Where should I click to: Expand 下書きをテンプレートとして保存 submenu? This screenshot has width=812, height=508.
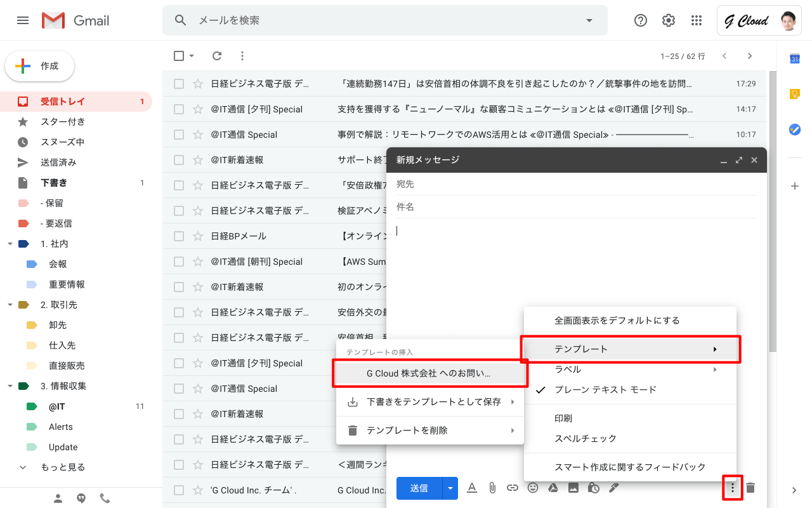[430, 402]
